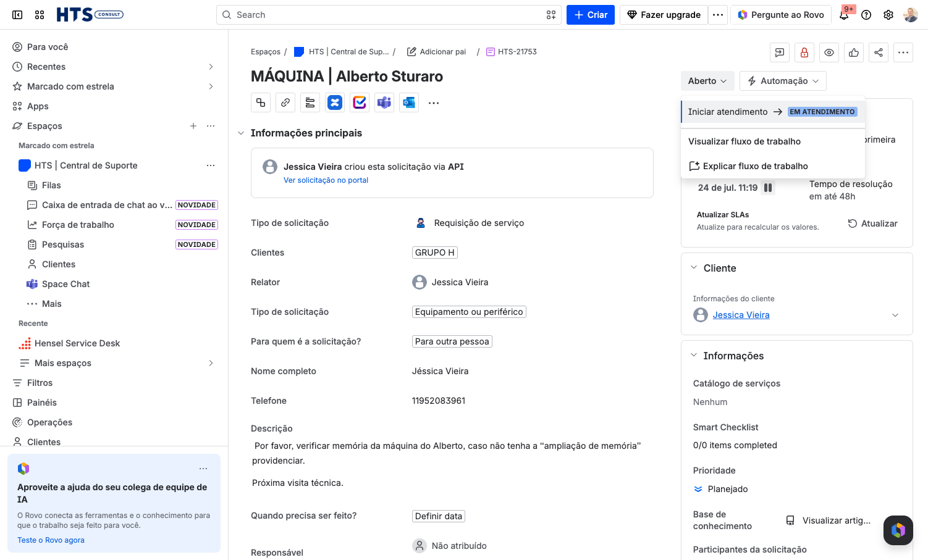Screen dimensions: 928x560
Task: Click the red lock restriction icon
Action: pyautogui.click(x=804, y=52)
